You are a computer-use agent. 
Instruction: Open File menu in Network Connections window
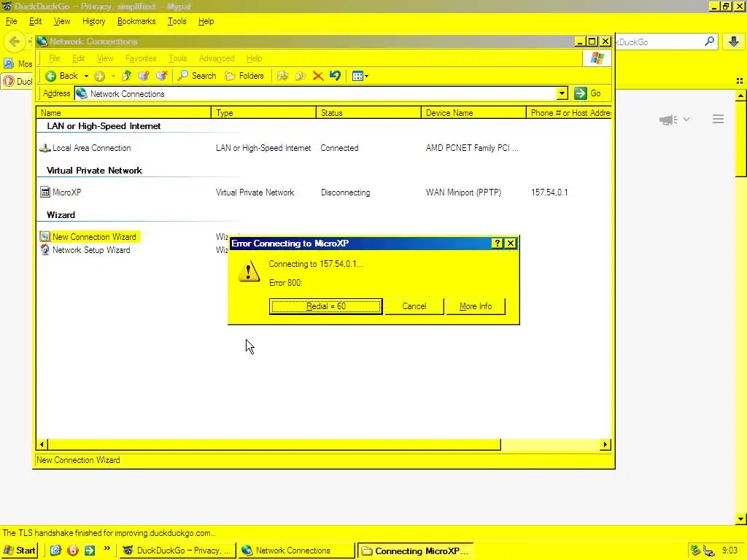pos(54,58)
